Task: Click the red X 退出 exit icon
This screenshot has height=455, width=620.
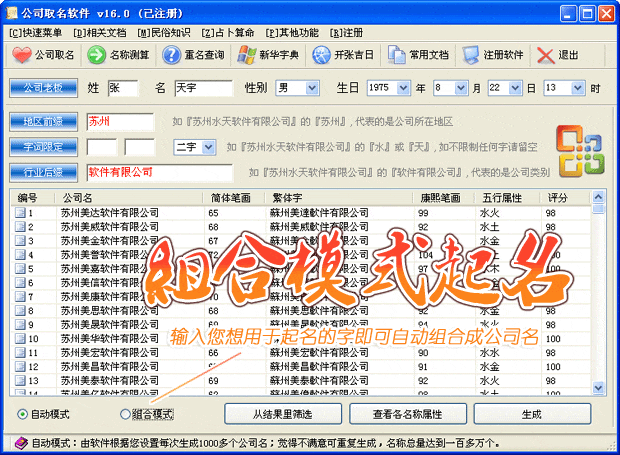Action: (545, 55)
